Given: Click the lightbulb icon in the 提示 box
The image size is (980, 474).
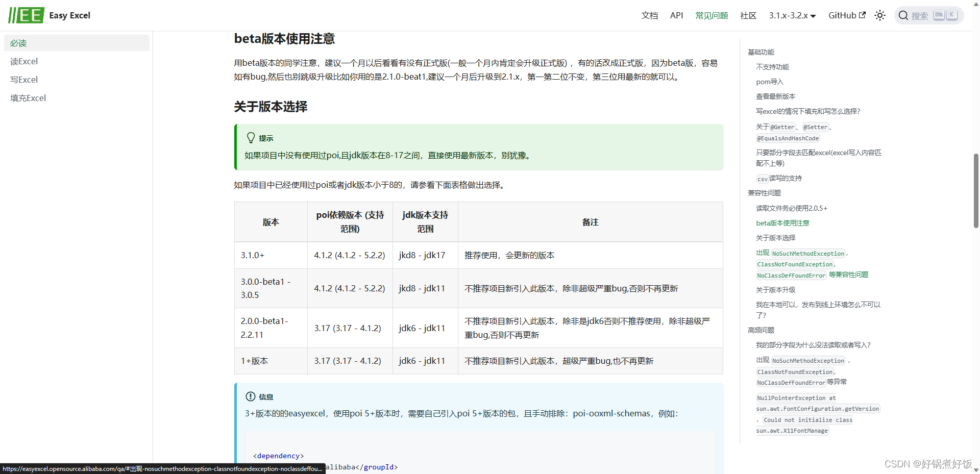Looking at the screenshot, I should point(251,137).
